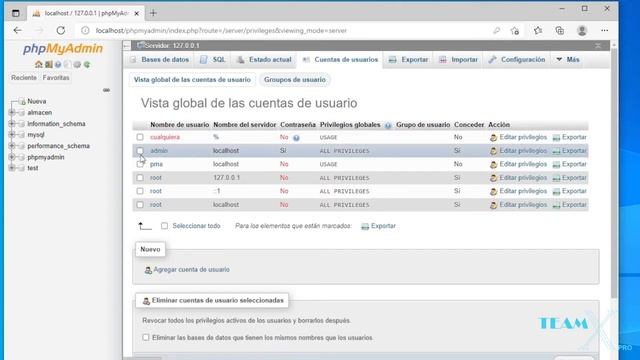
Task: Click edit privileges icon for admin row
Action: pos(493,151)
